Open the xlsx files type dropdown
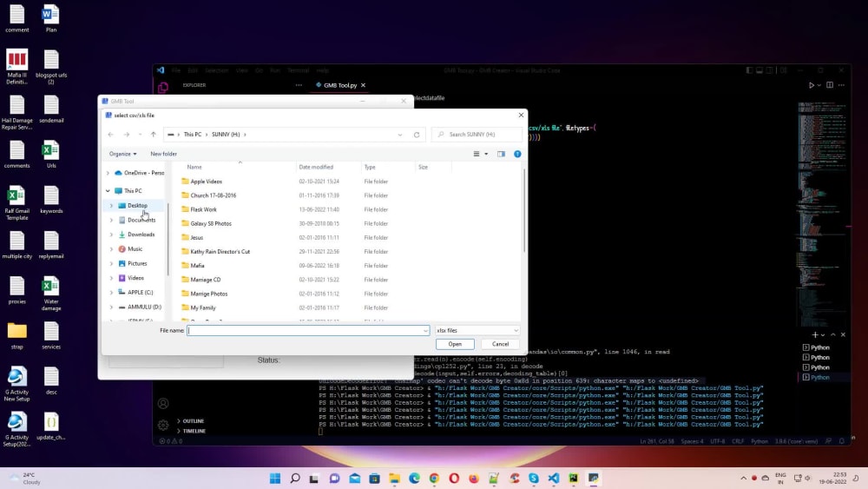The height and width of the screenshot is (489, 868). (x=477, y=331)
